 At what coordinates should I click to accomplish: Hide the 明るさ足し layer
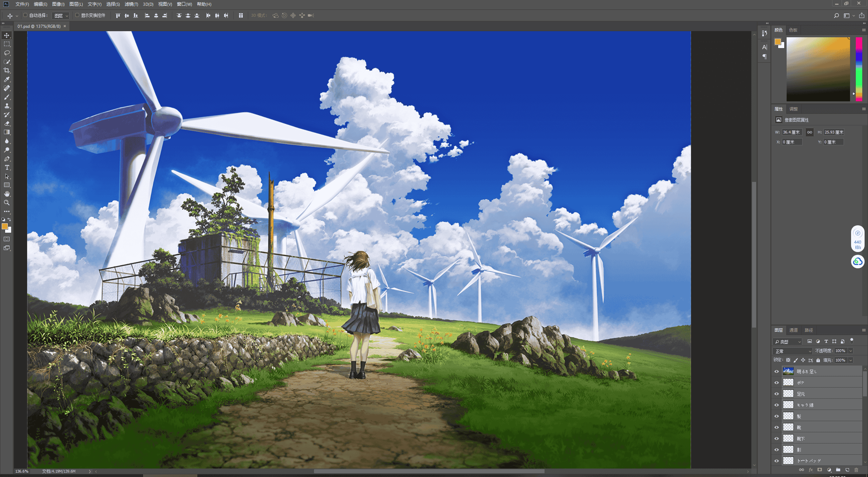pyautogui.click(x=776, y=371)
